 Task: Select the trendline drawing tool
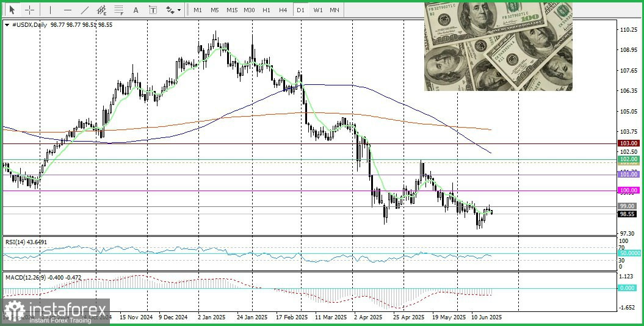85,10
